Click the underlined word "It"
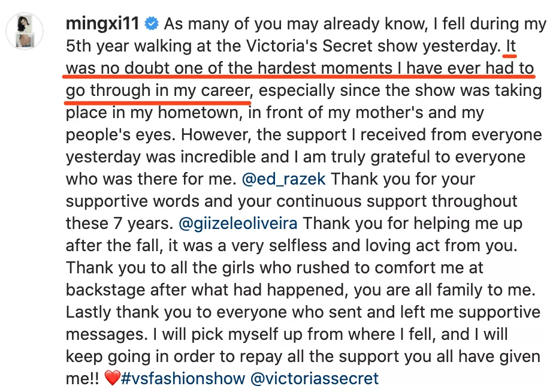 pos(510,46)
